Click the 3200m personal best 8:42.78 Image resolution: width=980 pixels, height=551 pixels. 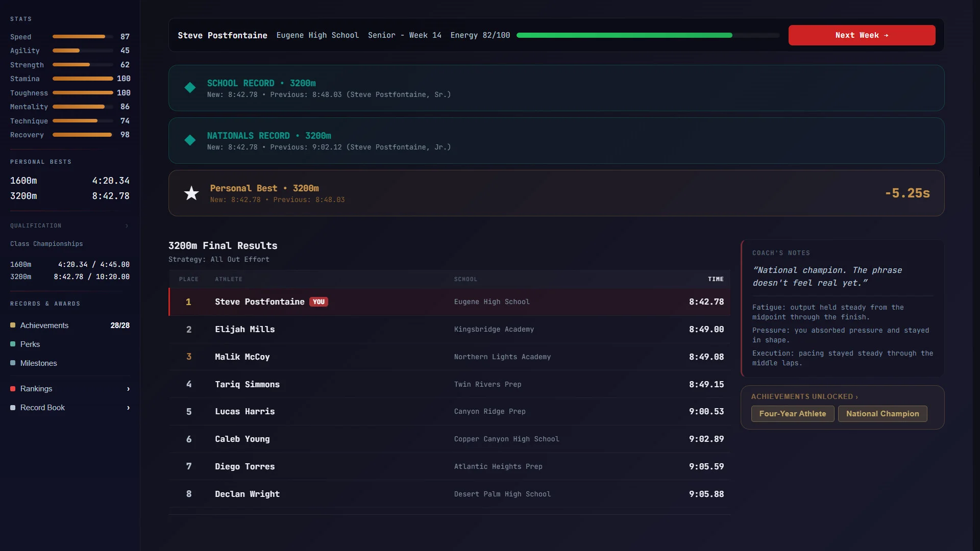pos(111,196)
